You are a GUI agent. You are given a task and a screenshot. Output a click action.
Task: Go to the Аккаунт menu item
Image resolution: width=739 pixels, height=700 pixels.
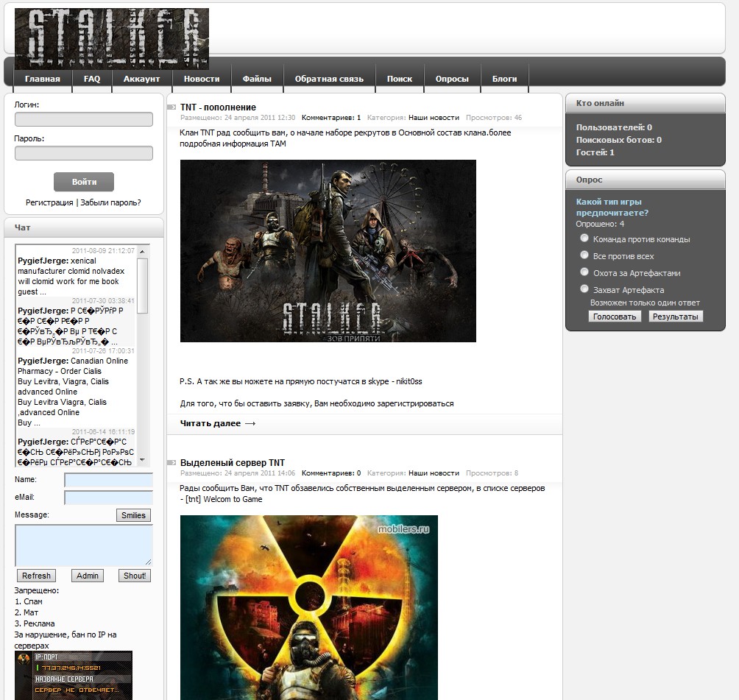[x=141, y=79]
